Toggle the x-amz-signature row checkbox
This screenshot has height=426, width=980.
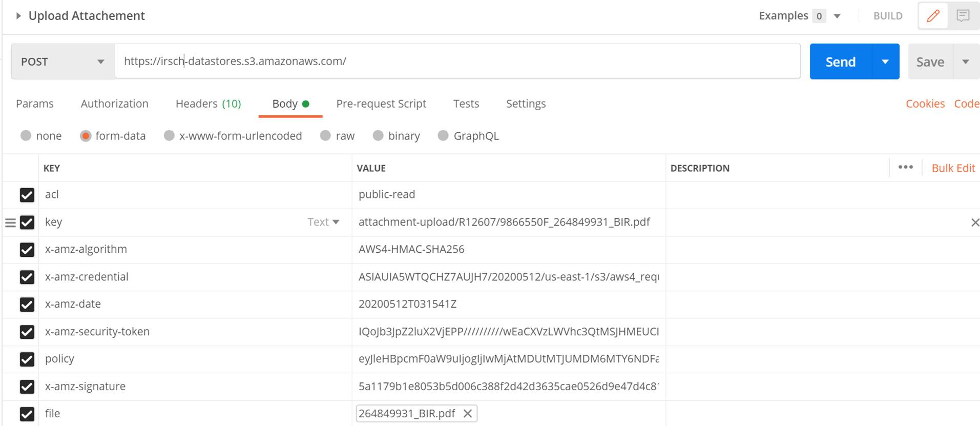(27, 387)
